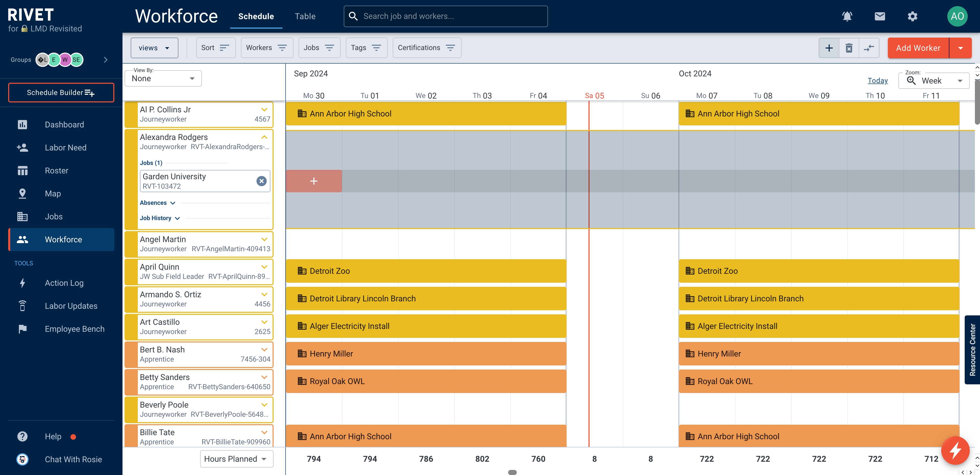Expand Bert B. Nash row
980x475 pixels.
264,350
